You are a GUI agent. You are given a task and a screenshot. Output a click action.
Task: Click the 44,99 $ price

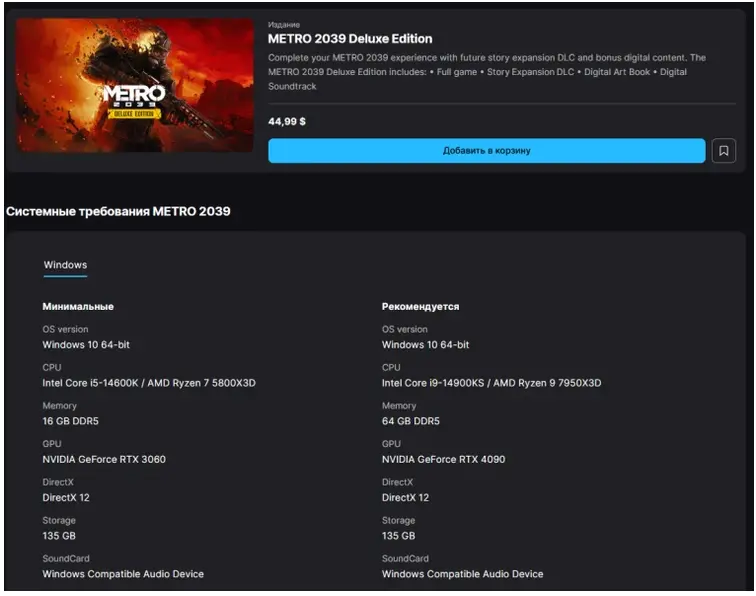tap(287, 122)
